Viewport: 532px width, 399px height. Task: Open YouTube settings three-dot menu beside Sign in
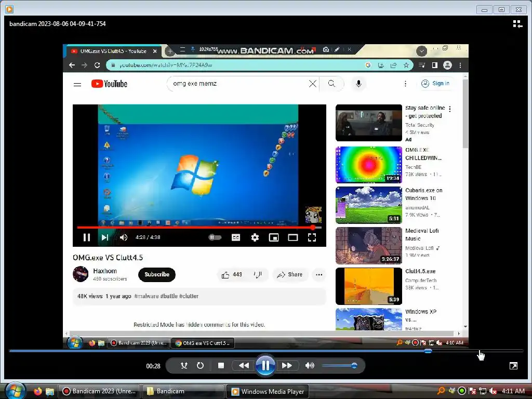point(405,84)
